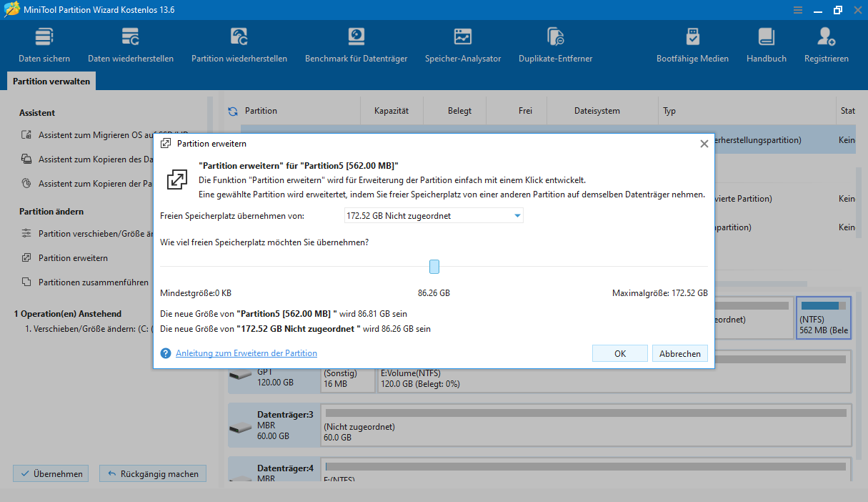868x502 pixels.
Task: Click Rückgängig machen button
Action: [153, 473]
